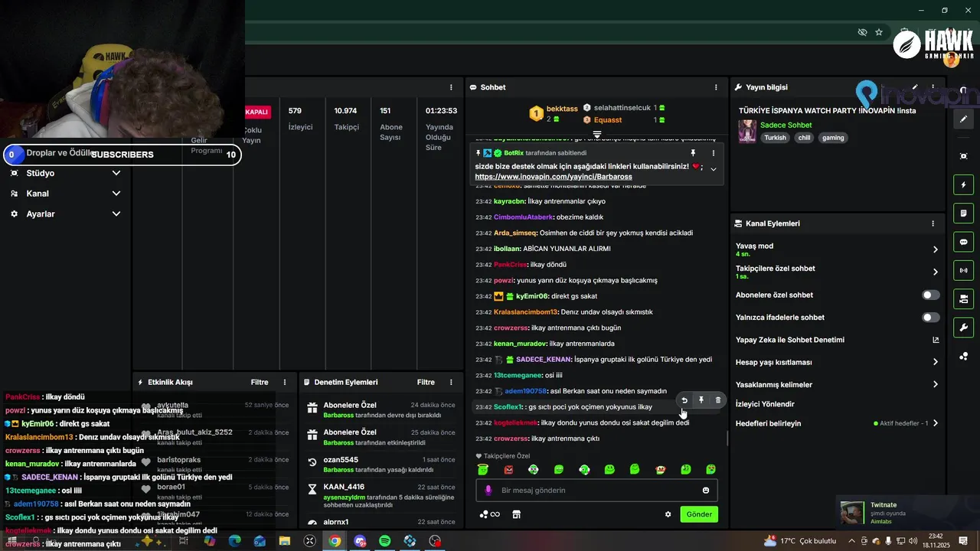The width and height of the screenshot is (980, 551).
Task: Open Filtre in Etkinlik Akışı panel
Action: point(260,382)
